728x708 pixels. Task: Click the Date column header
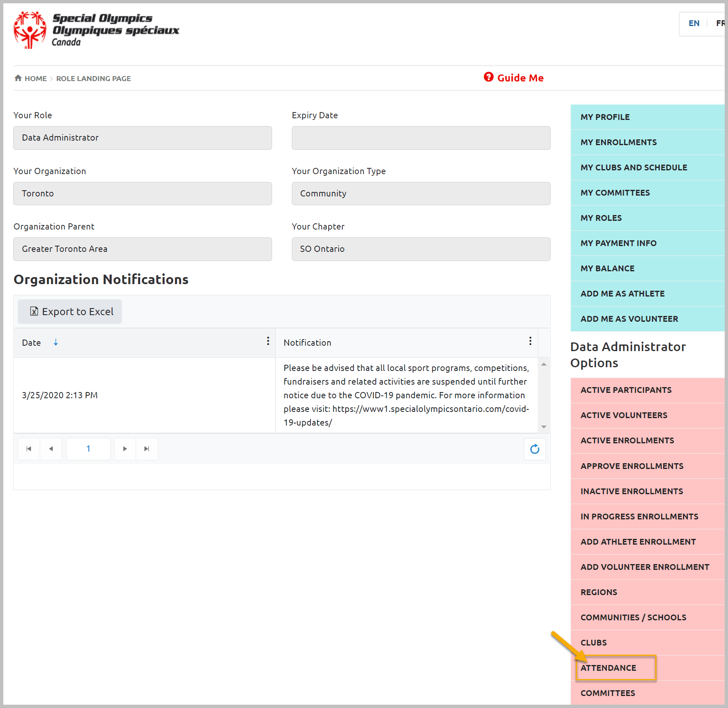click(x=144, y=343)
